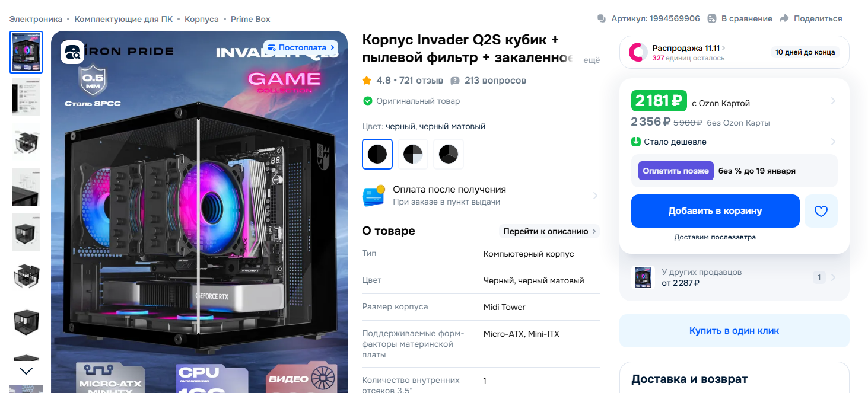Open the visual search icon on product image

(x=72, y=52)
